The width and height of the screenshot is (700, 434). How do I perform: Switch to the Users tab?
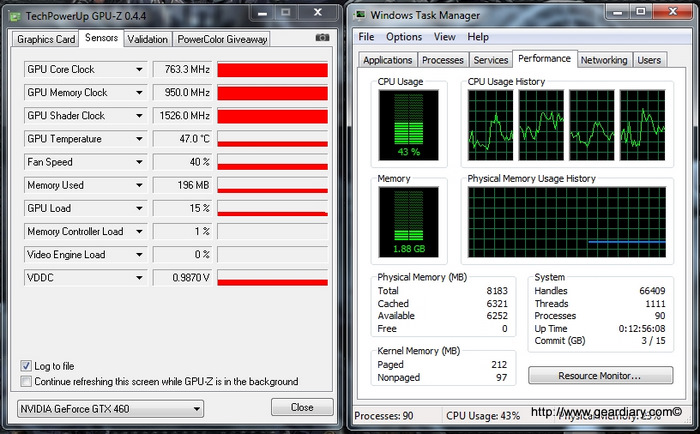coord(649,60)
